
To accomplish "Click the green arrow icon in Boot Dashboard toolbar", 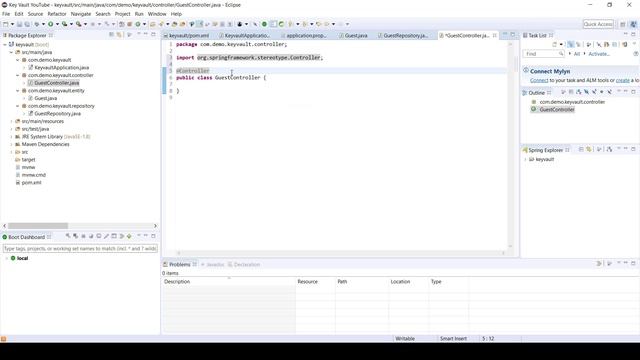I will tap(129, 236).
